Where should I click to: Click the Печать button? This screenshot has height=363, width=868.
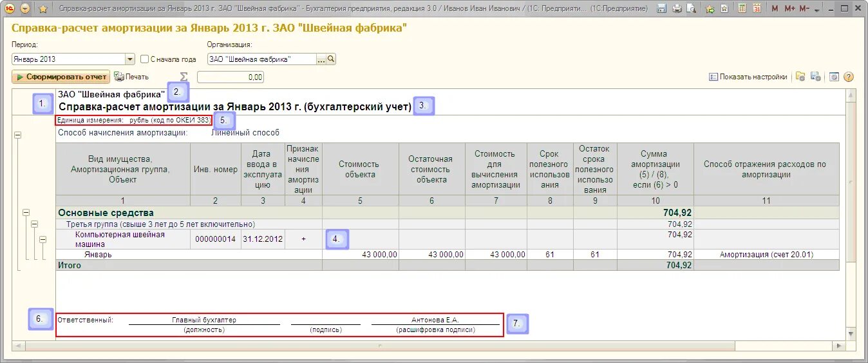[132, 77]
